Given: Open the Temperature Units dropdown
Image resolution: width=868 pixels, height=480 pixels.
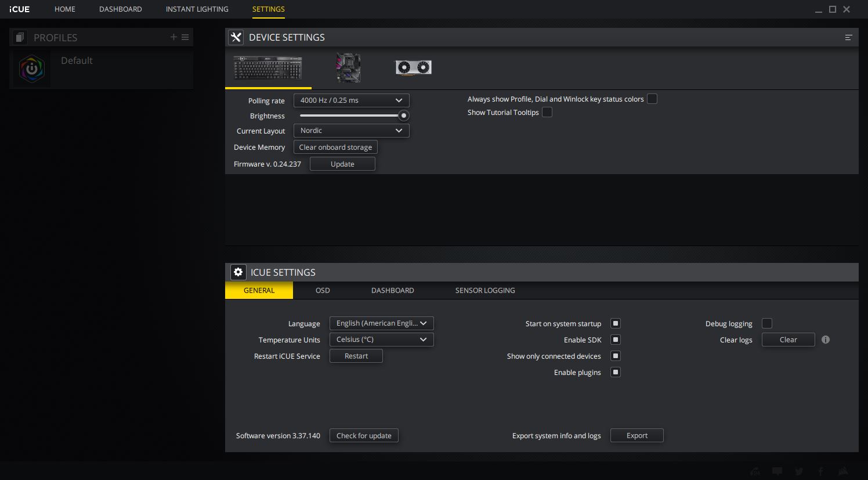Looking at the screenshot, I should pyautogui.click(x=382, y=340).
